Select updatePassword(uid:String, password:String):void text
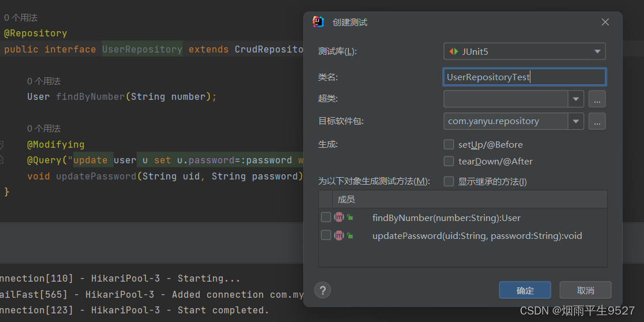The height and width of the screenshot is (322, 644). [x=477, y=236]
